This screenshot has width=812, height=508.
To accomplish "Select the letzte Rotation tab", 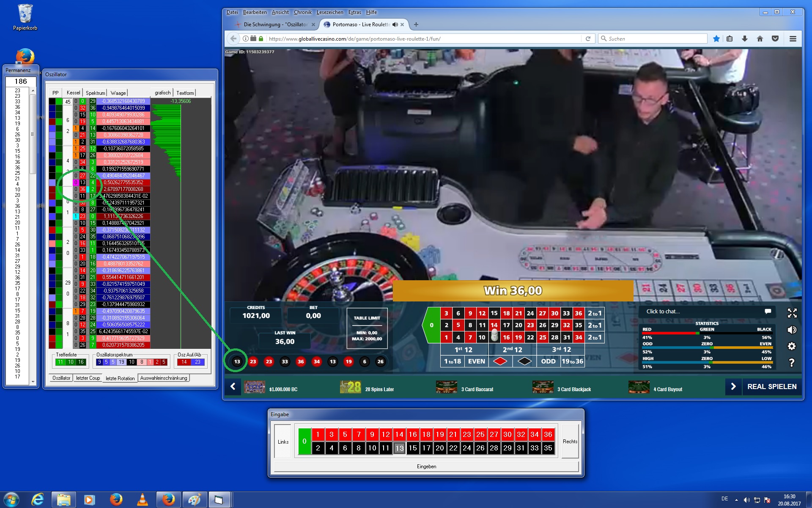I will click(x=120, y=378).
